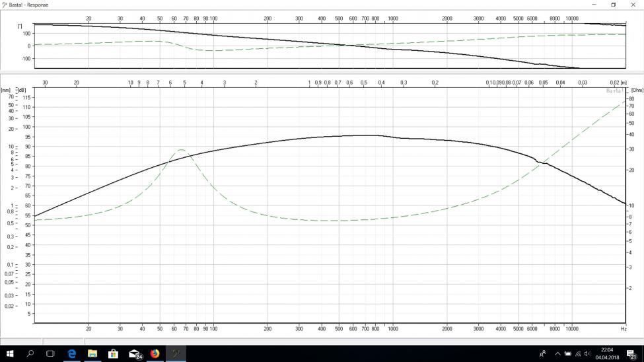Open File Explorer from the taskbar
644x362 pixels.
pos(92,354)
